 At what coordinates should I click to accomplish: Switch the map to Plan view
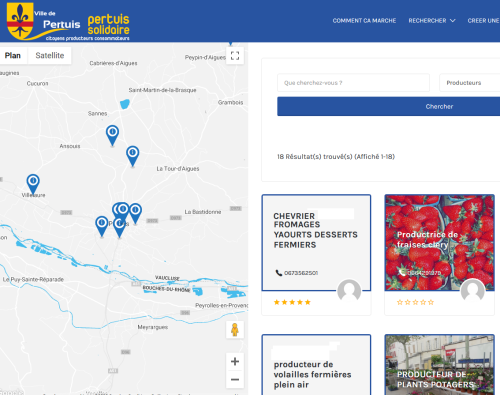(13, 55)
